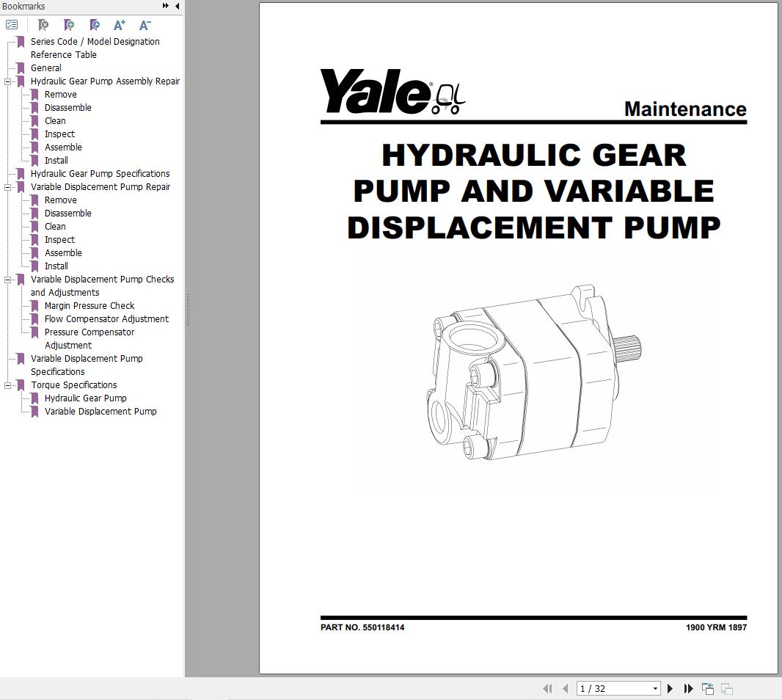
Task: Open Remove under Variable Displacement Pump Repair
Action: 60,200
